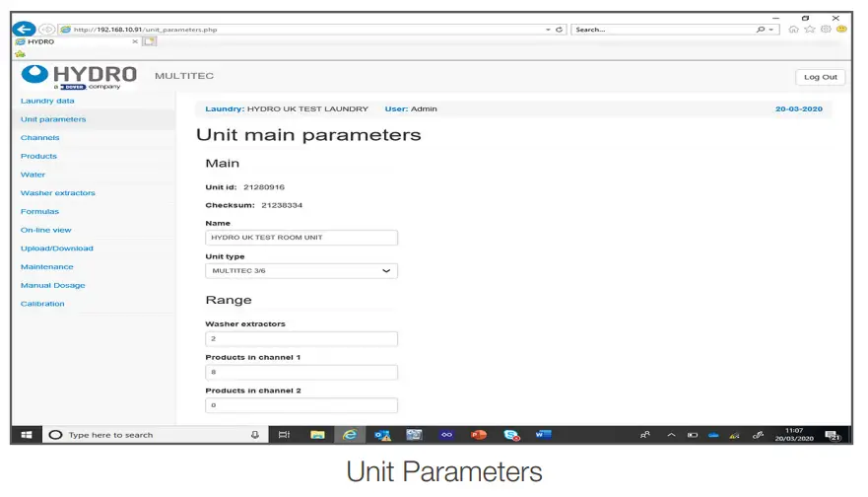Click the browser forward arrow button
This screenshot has height=497, width=868.
[47, 30]
